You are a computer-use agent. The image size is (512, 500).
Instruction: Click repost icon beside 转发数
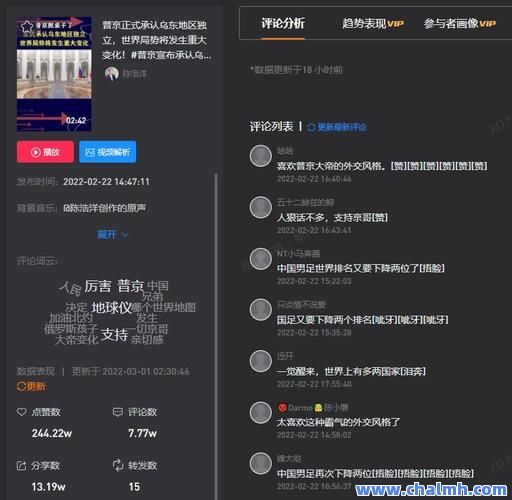[x=118, y=465]
